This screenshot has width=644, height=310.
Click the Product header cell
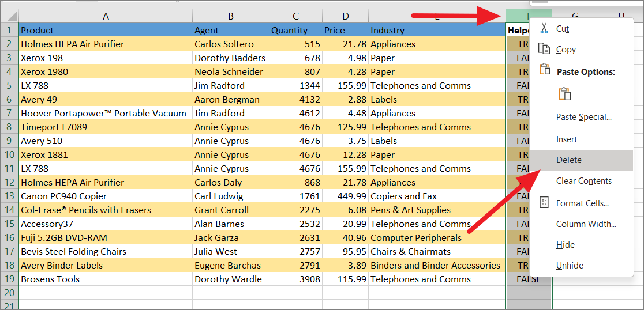(x=106, y=30)
